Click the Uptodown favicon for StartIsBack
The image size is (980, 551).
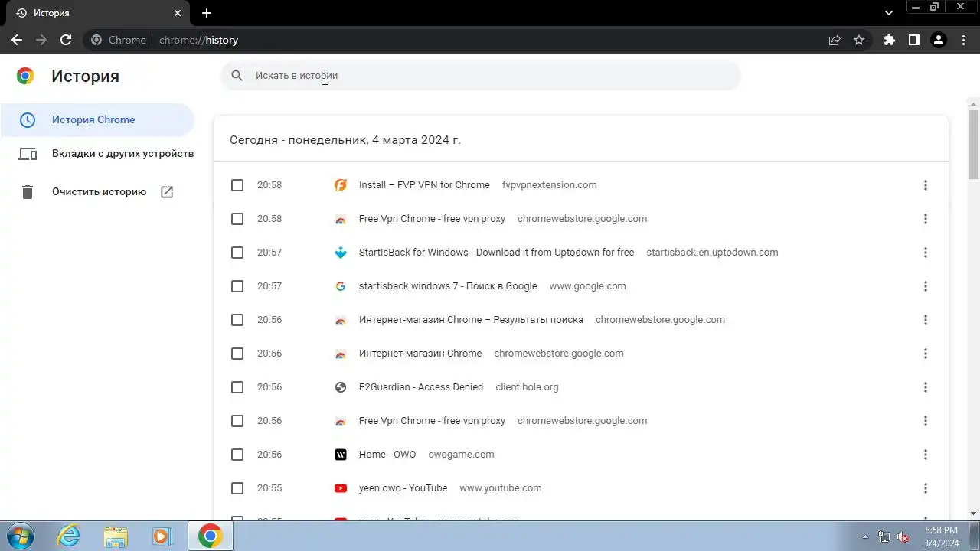tap(341, 253)
